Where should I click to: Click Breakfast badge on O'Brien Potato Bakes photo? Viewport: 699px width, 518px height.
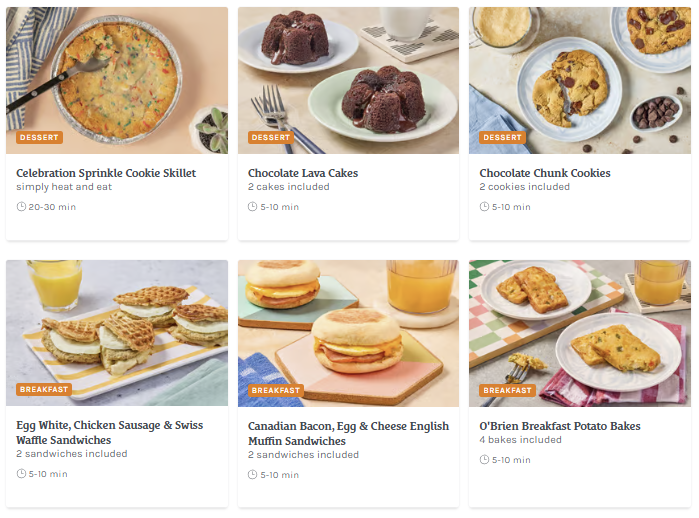[507, 390]
